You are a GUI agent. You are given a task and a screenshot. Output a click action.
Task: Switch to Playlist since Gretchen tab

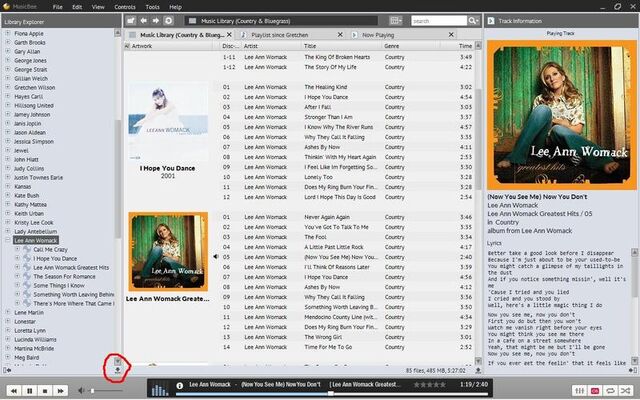[280, 35]
